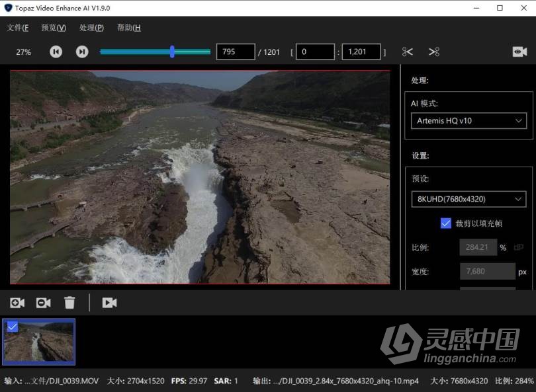Open the 文件(F) menu
Screen dimensions: 536x392
click(x=18, y=28)
